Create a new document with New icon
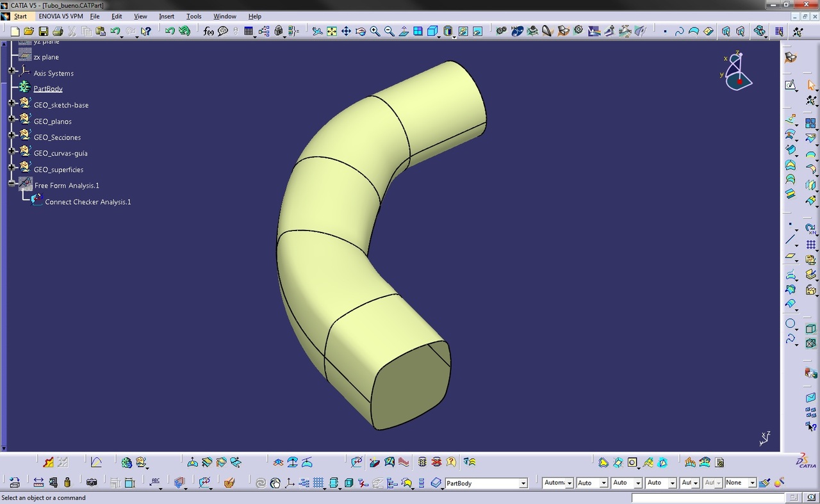Screen dimensions: 820x504 (15, 31)
